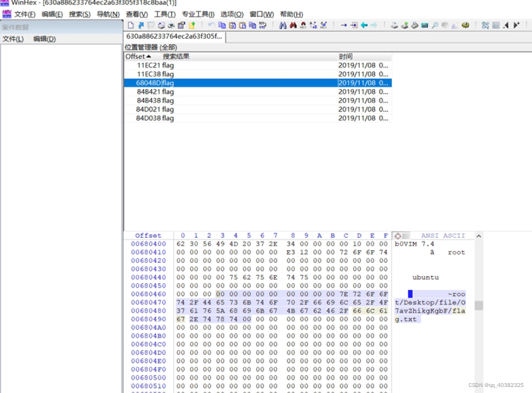The image size is (532, 393).
Task: Open the 工具(T) menu
Action: pos(165,14)
